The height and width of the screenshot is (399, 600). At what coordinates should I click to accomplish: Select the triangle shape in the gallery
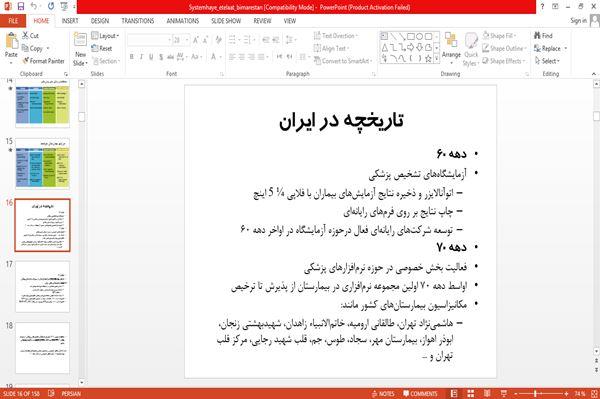[385, 47]
